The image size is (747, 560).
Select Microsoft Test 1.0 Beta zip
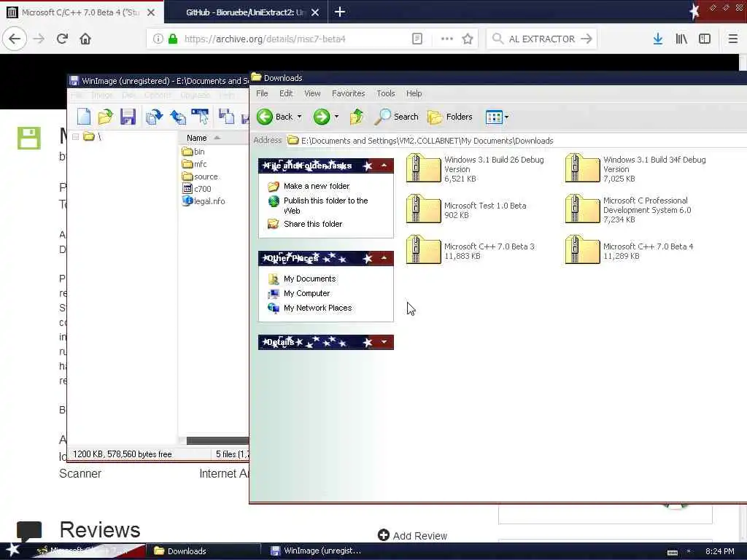[466, 210]
